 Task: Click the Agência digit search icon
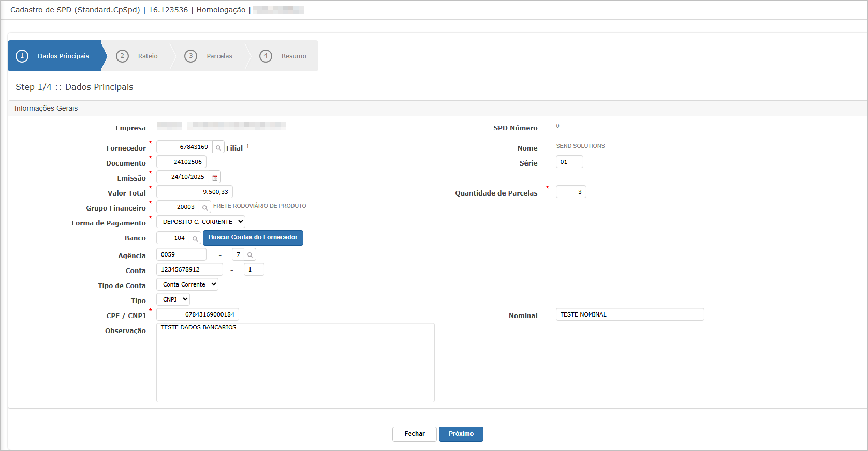click(x=250, y=255)
